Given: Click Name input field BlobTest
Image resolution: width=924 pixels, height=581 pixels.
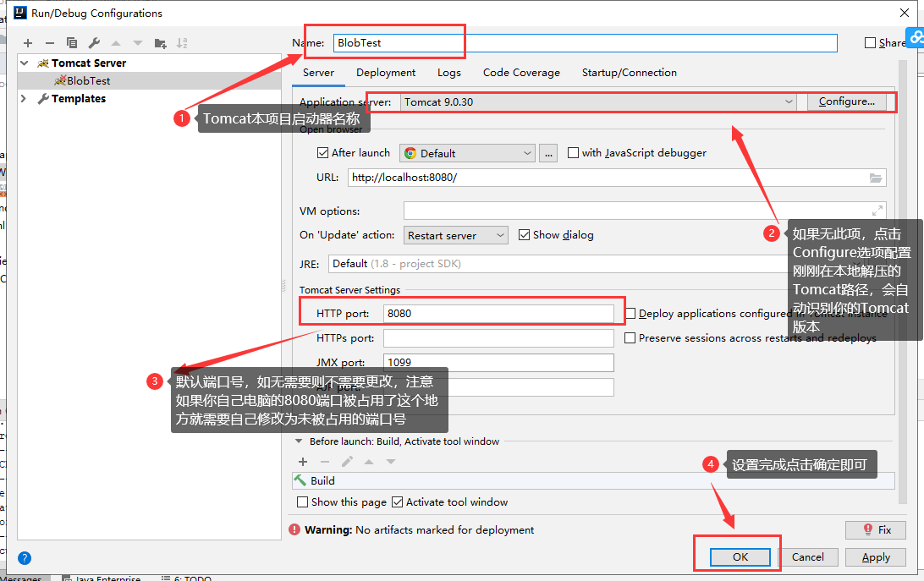Looking at the screenshot, I should (x=586, y=42).
